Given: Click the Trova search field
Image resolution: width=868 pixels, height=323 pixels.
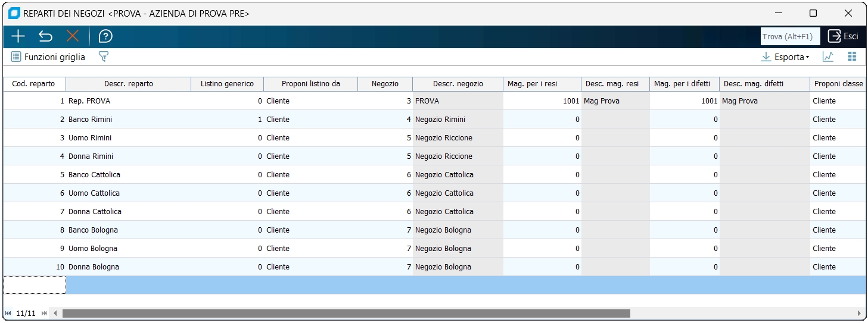Looking at the screenshot, I should coord(790,36).
